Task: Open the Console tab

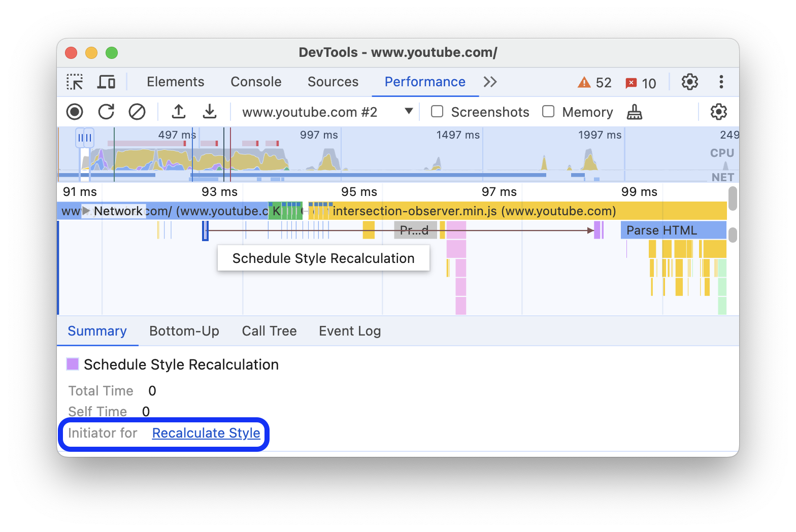Action: (x=256, y=82)
